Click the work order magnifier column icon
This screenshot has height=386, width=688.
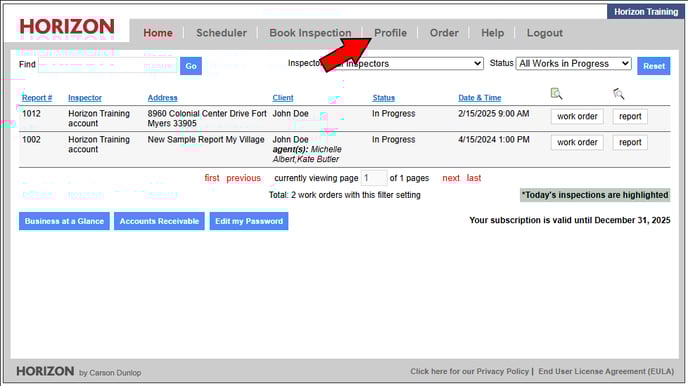556,93
